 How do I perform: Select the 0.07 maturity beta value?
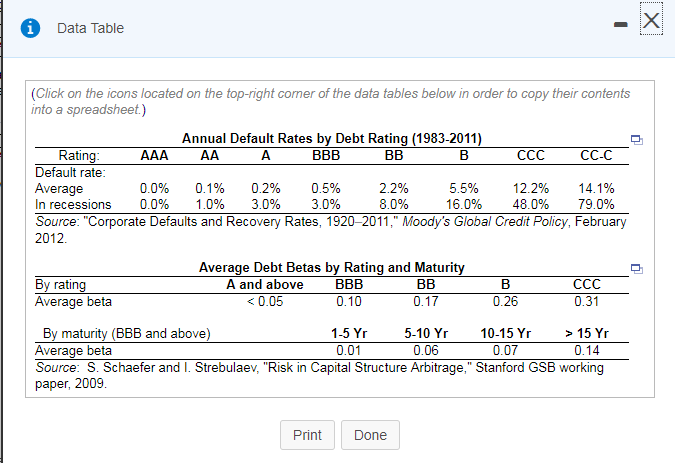(505, 350)
